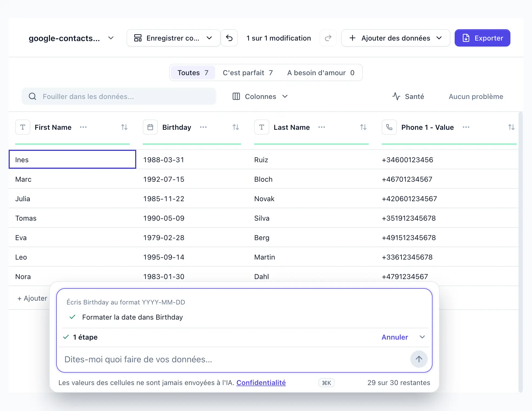Open Birthday column three-dot menu

pyautogui.click(x=203, y=127)
